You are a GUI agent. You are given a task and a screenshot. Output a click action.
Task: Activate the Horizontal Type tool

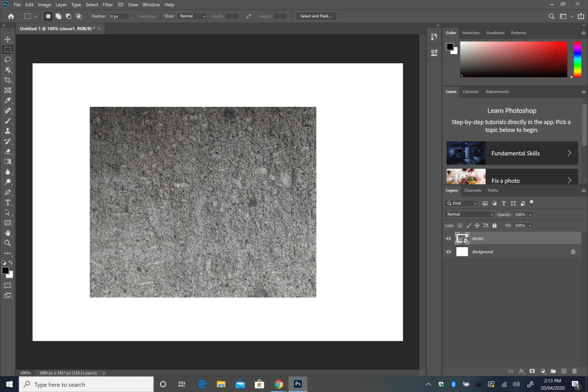8,202
